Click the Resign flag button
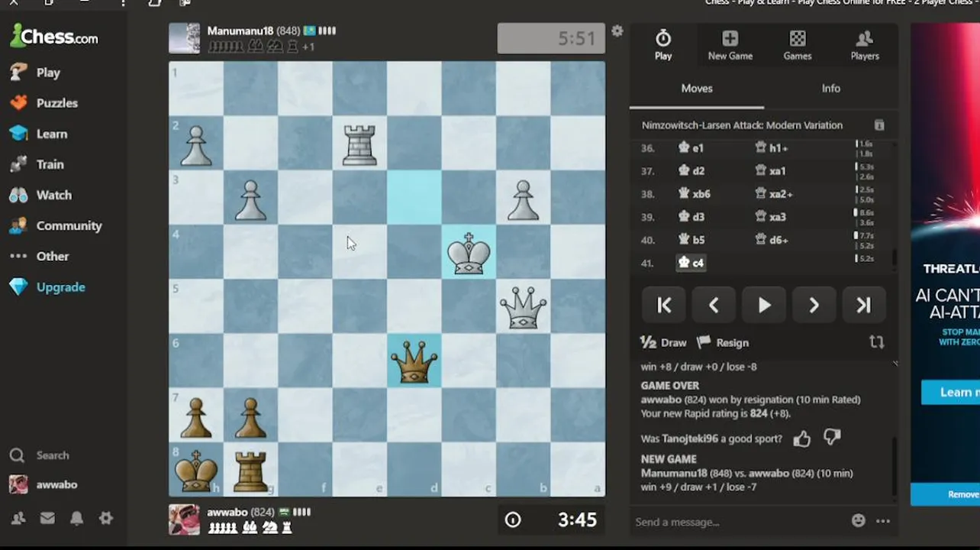The image size is (980, 550). click(723, 343)
